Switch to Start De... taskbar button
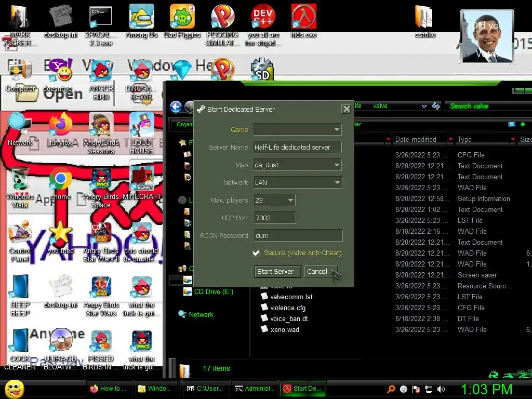 click(x=303, y=389)
